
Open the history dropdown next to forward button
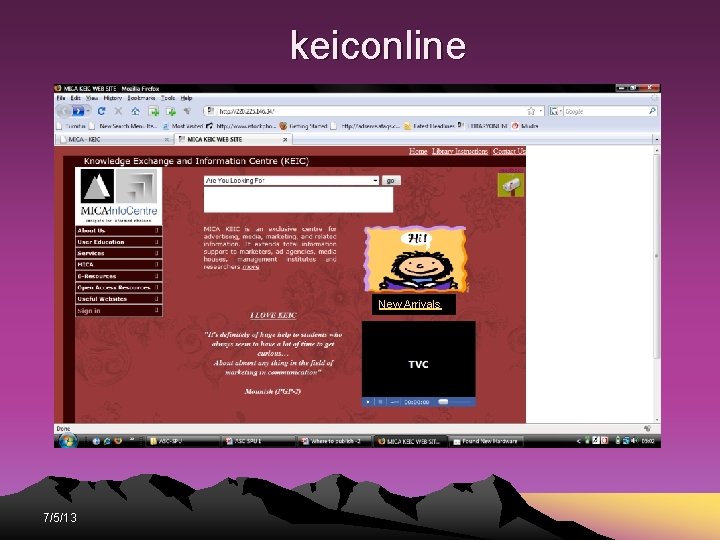[88, 111]
